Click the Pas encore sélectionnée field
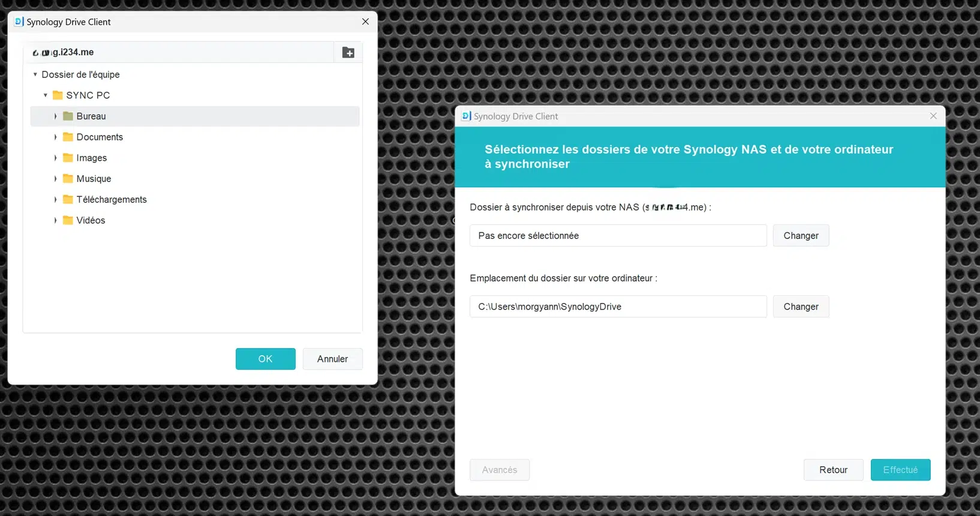This screenshot has height=516, width=980. 618,236
